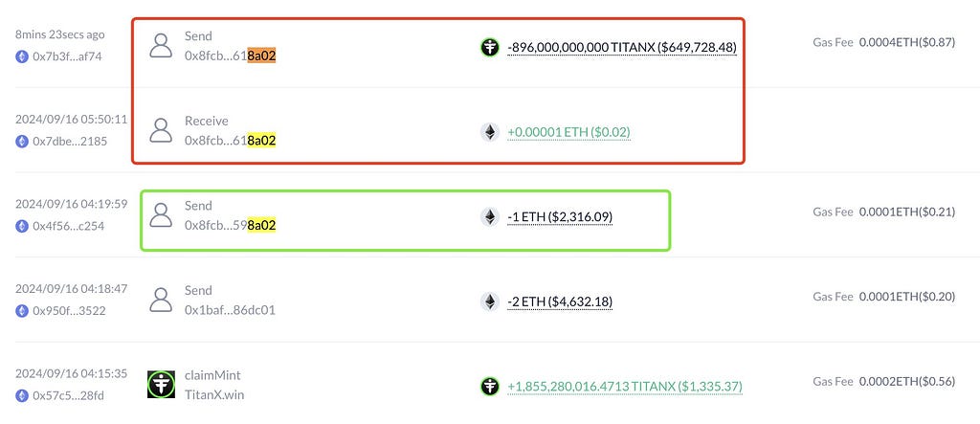Select the -1 ETH ($2,316.09) amount

560,217
